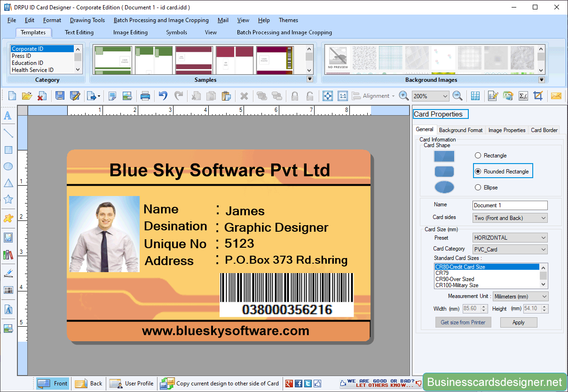Increase the Width stepper value
568x392 pixels.
click(x=485, y=306)
